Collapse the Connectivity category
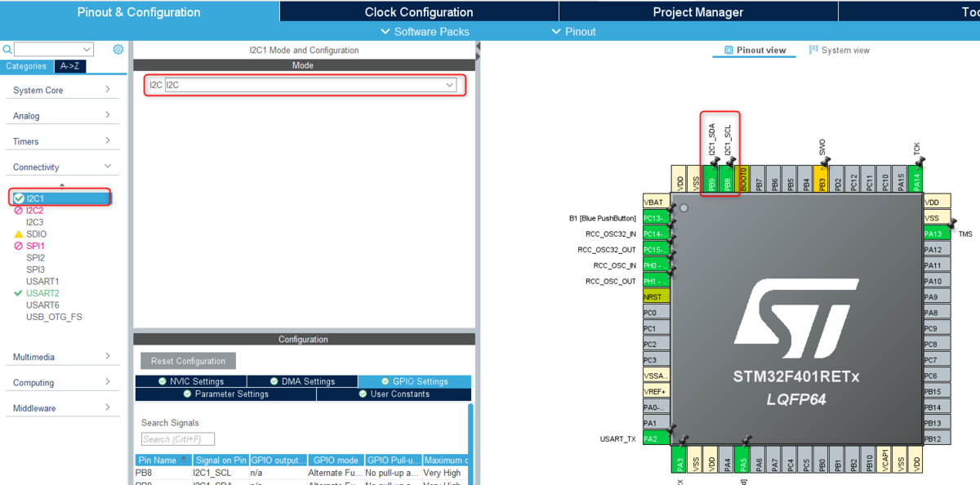 tap(63, 166)
